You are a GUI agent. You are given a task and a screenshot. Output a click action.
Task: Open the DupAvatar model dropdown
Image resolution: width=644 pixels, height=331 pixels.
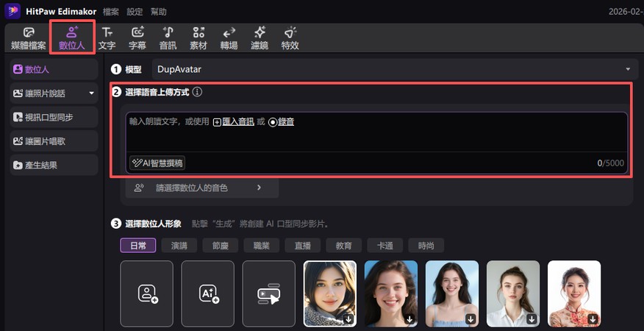click(x=395, y=69)
